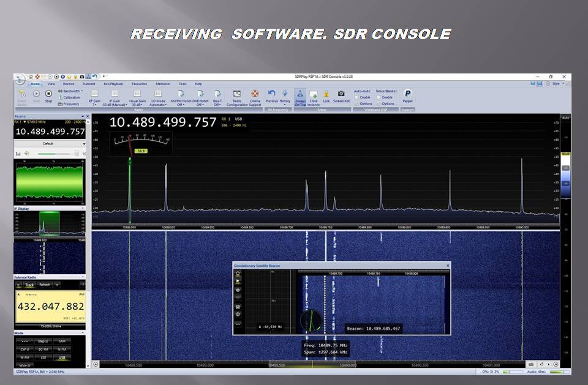Click Refresh in External Radio panel
The width and height of the screenshot is (588, 385).
45,285
